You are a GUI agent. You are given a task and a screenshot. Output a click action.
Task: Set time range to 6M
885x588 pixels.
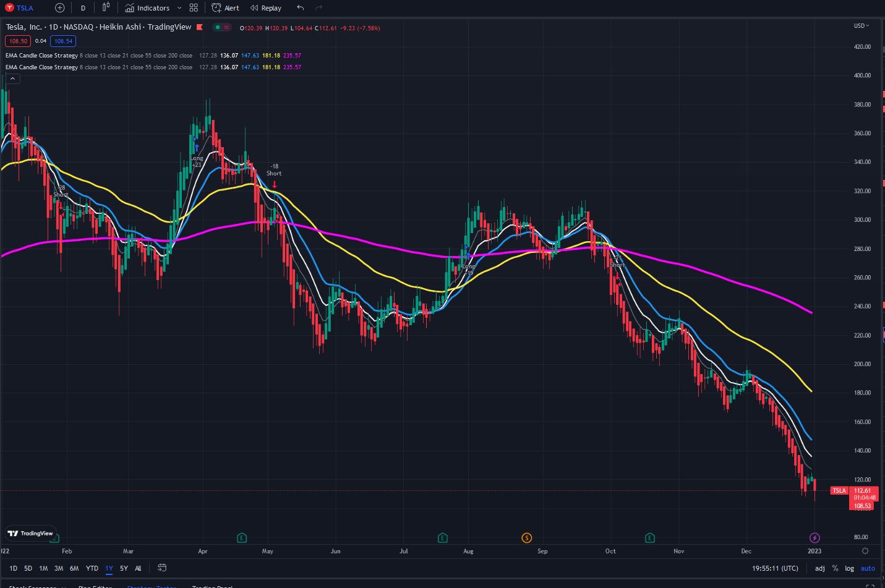(x=74, y=568)
